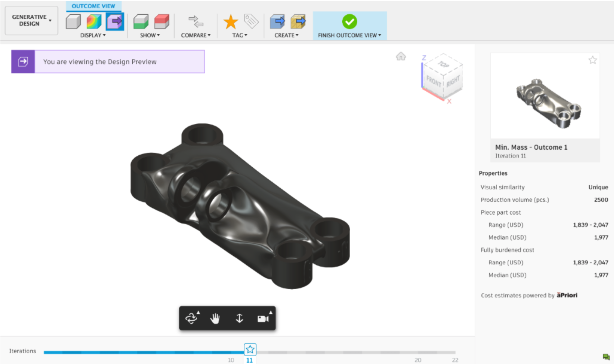The width and height of the screenshot is (615, 364).
Task: Click the label tag icon
Action: pos(251,21)
